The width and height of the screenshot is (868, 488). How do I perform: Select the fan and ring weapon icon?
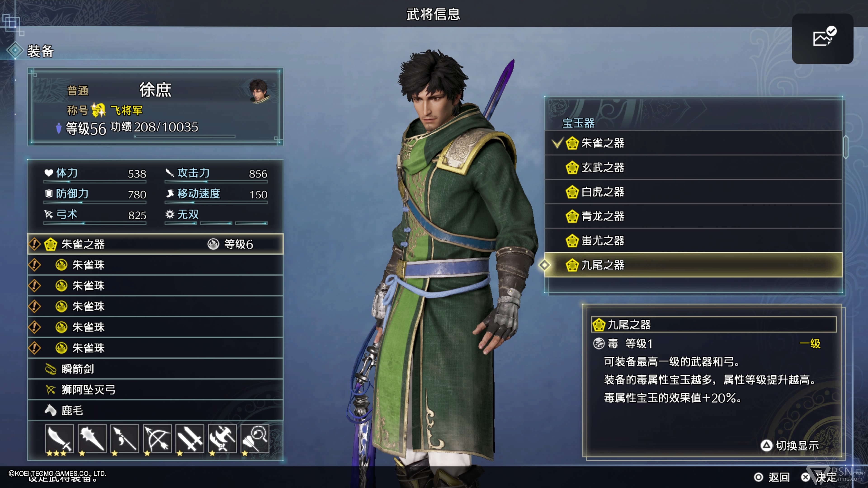(255, 439)
